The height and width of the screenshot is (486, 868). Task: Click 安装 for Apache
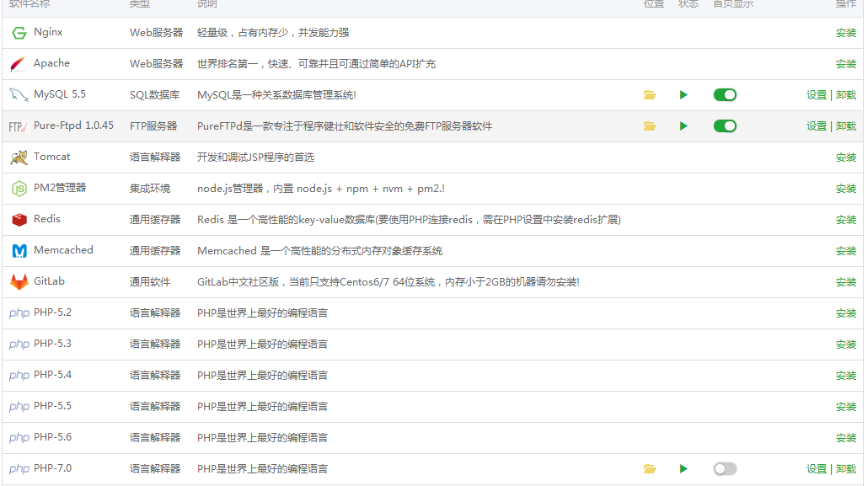(x=846, y=64)
